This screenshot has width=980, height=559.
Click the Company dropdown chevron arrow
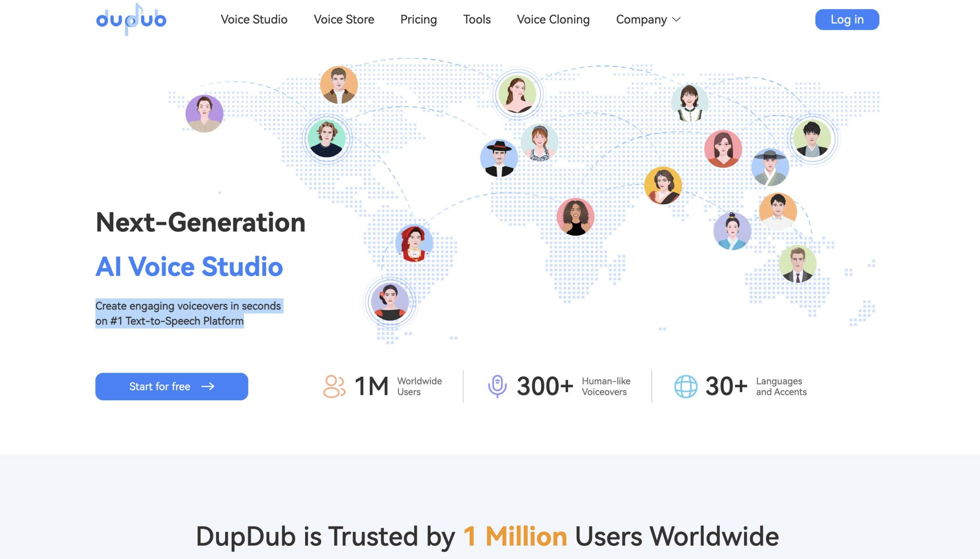(677, 19)
